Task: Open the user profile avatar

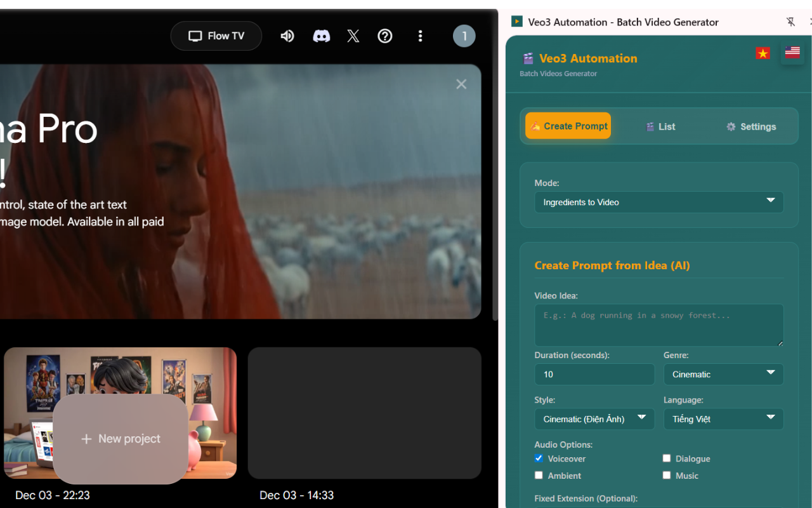Action: tap(464, 36)
